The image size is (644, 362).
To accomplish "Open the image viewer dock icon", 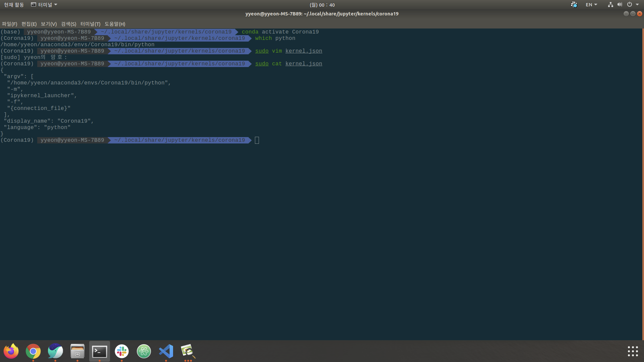I will point(188,351).
